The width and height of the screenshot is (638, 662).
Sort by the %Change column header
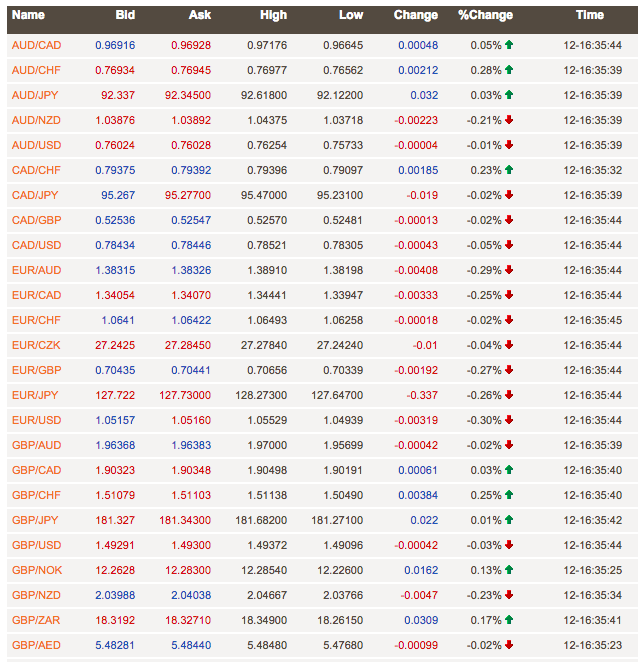point(485,16)
